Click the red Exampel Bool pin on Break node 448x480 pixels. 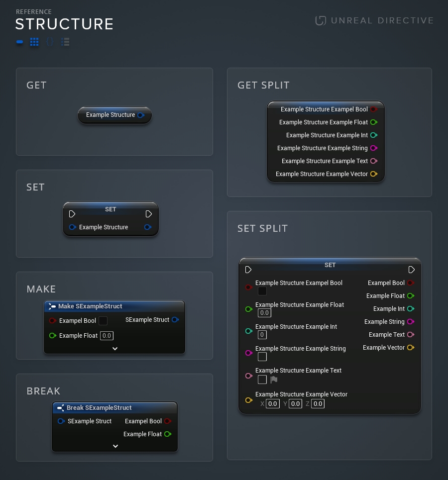(x=168, y=421)
